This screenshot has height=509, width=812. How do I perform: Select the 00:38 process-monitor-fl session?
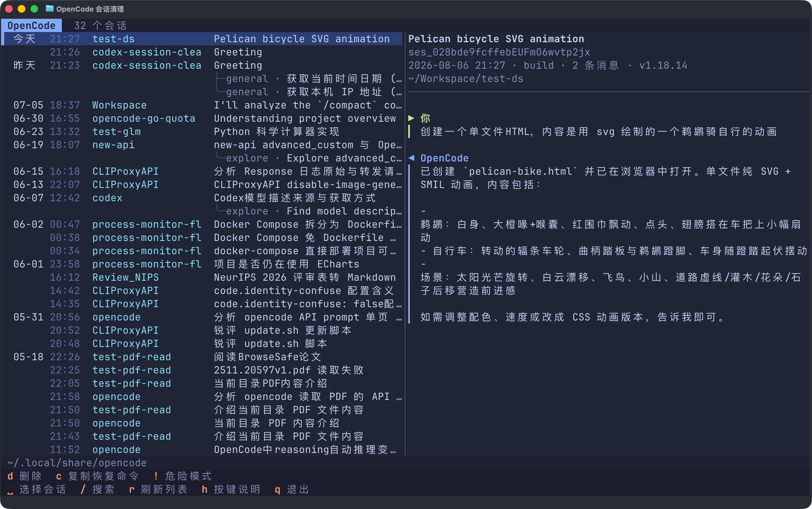(x=203, y=238)
